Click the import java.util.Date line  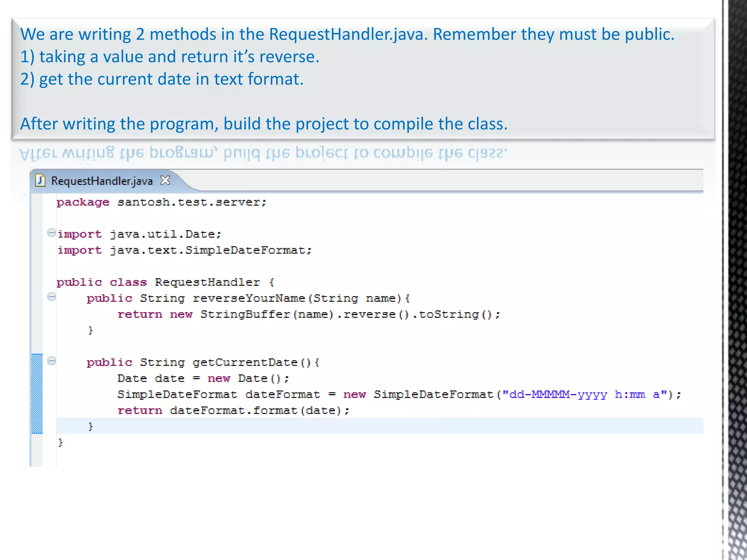(x=139, y=234)
